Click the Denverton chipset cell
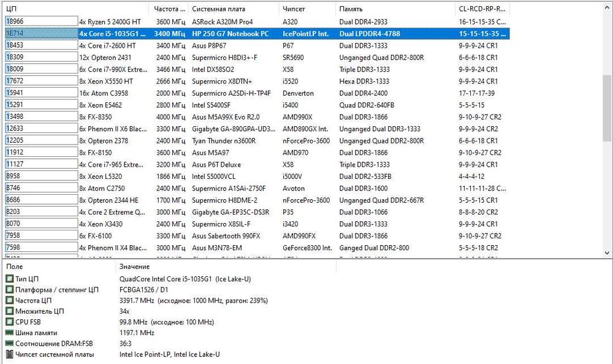The width and height of the screenshot is (613, 364). (x=298, y=93)
